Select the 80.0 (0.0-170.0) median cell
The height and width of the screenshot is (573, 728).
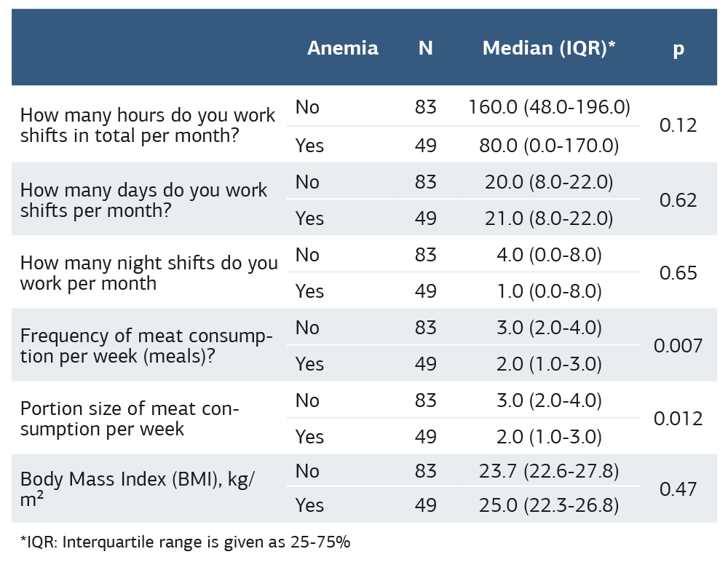[x=549, y=146]
